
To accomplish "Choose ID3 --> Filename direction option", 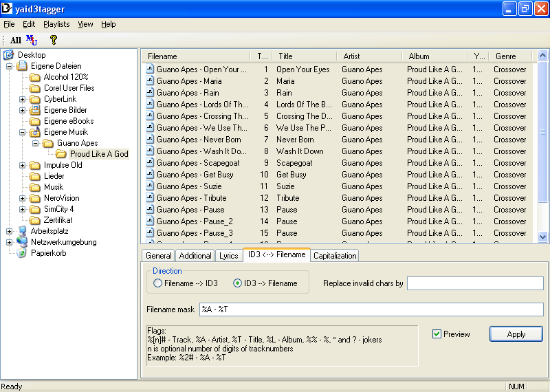I will click(x=238, y=283).
